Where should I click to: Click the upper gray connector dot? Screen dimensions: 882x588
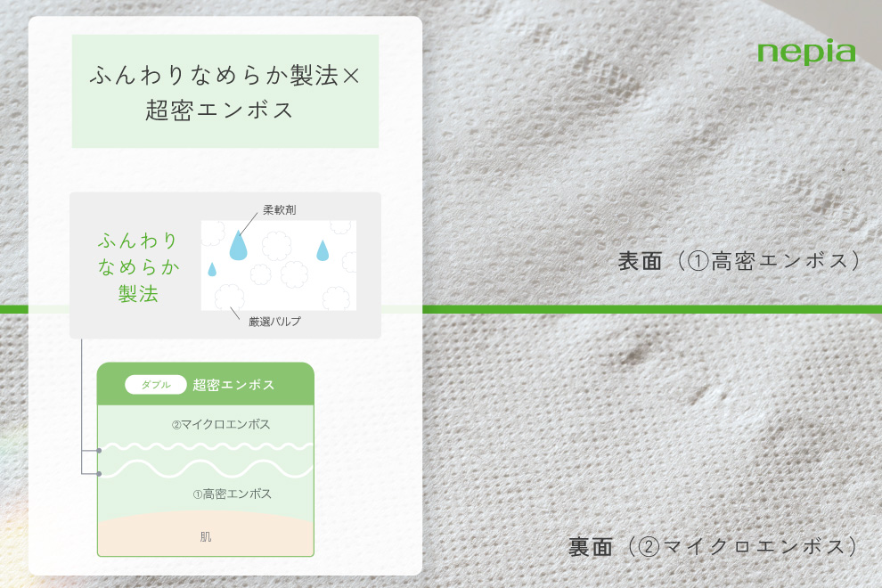point(99,452)
